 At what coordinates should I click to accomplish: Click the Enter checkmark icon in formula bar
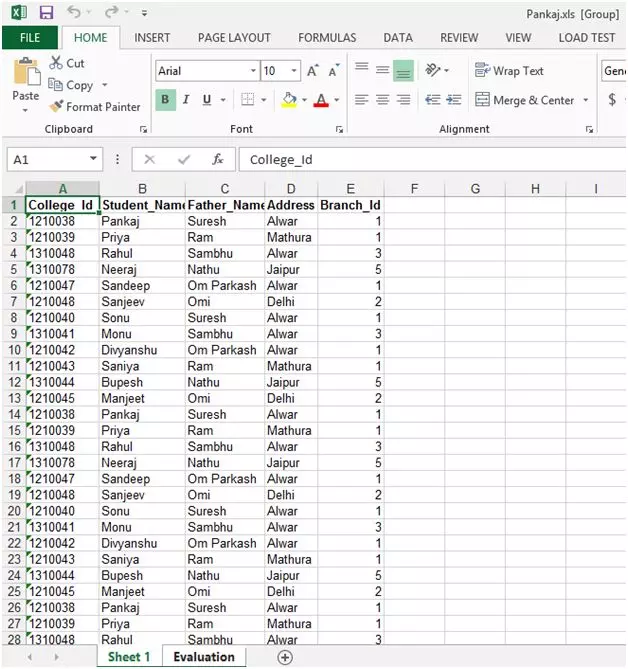(x=184, y=160)
